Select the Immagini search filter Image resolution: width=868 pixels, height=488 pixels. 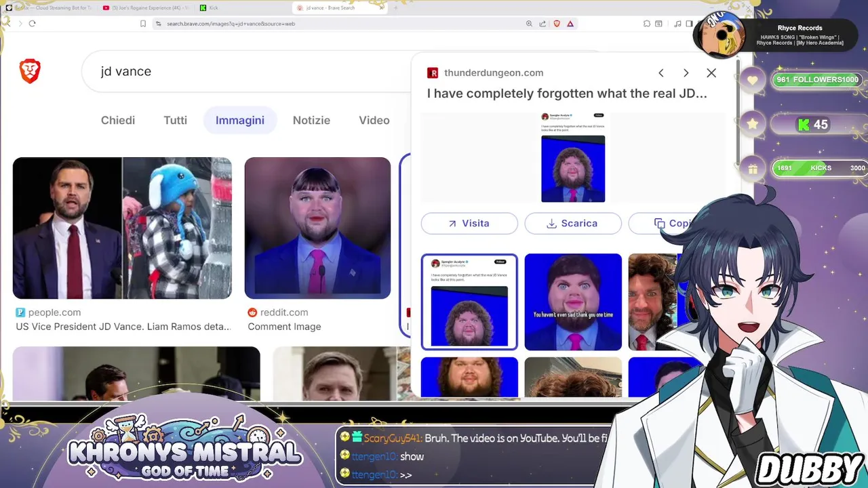240,120
